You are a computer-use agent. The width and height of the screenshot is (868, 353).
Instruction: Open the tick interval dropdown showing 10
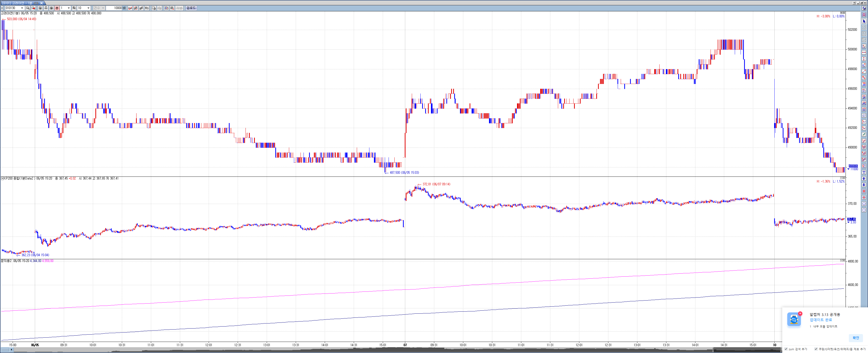pos(88,8)
